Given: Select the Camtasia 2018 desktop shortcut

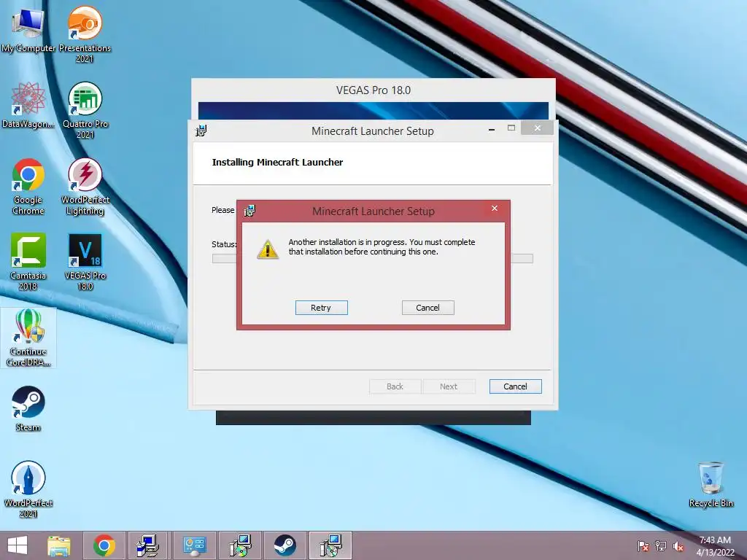Looking at the screenshot, I should pos(28,262).
